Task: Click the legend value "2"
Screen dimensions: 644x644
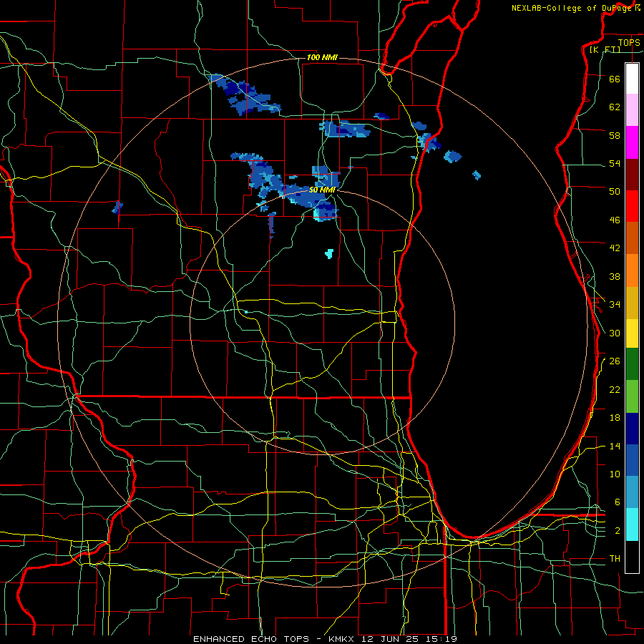Action: (x=618, y=531)
